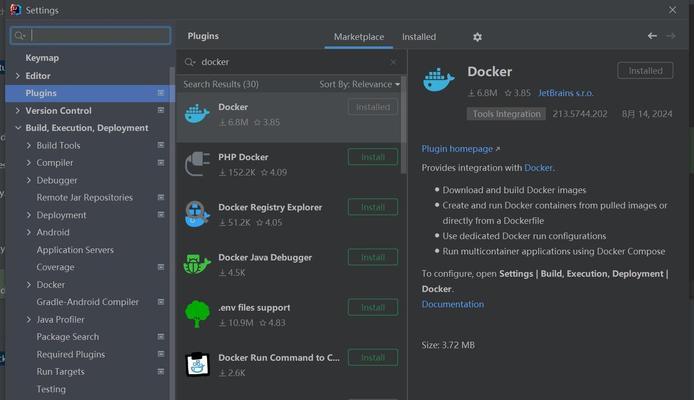Follow the Docker link in description

click(x=538, y=168)
